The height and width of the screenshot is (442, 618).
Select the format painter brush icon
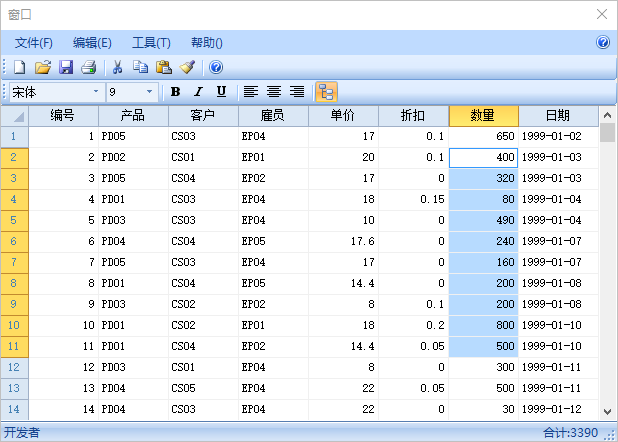click(x=187, y=67)
